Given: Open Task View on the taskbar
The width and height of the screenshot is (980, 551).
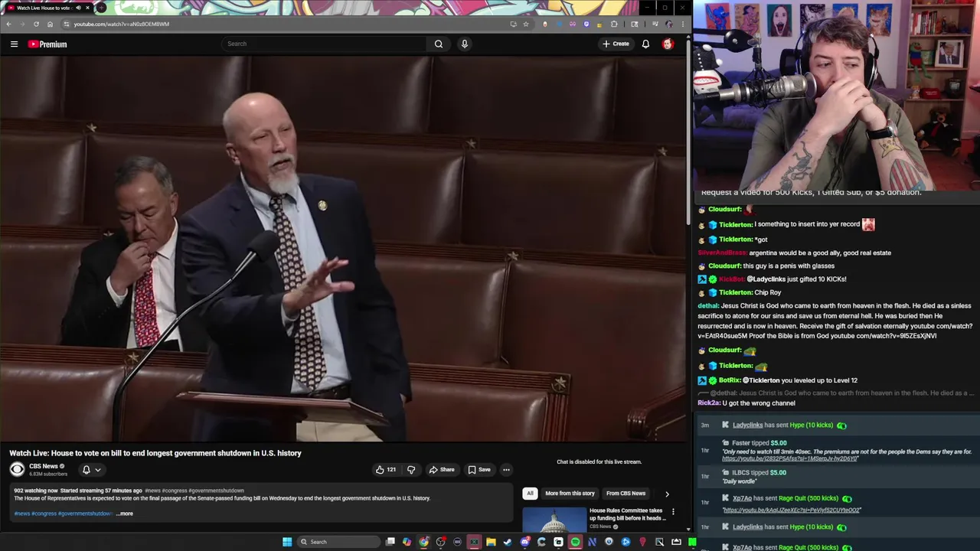Looking at the screenshot, I should coord(390,542).
